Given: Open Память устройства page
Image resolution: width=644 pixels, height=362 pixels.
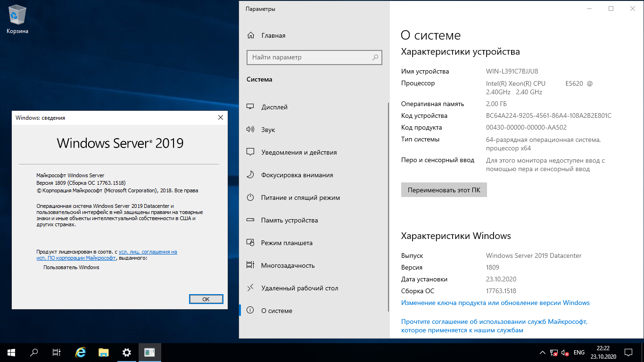Looking at the screenshot, I should coord(289,220).
